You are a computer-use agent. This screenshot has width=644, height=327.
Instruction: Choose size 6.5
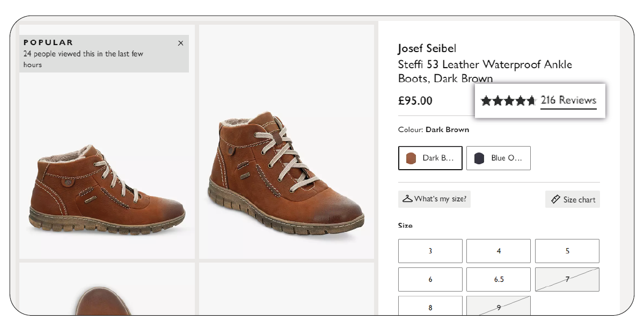coord(499,279)
